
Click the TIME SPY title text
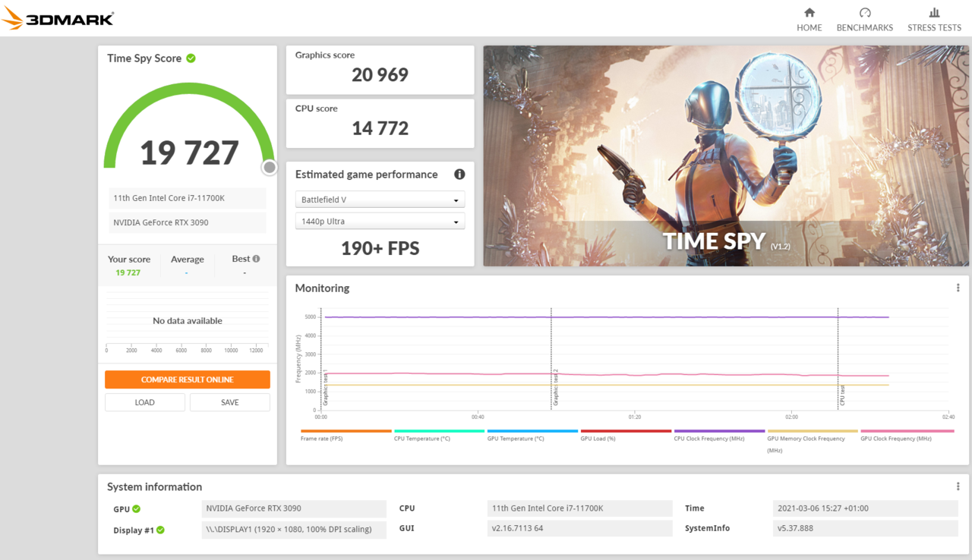[x=715, y=242]
